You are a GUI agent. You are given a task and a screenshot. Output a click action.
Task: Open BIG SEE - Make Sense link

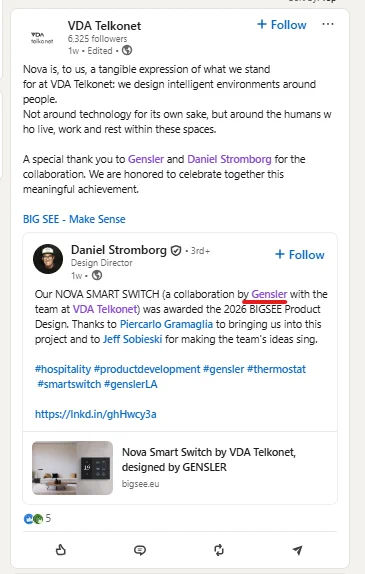[74, 219]
